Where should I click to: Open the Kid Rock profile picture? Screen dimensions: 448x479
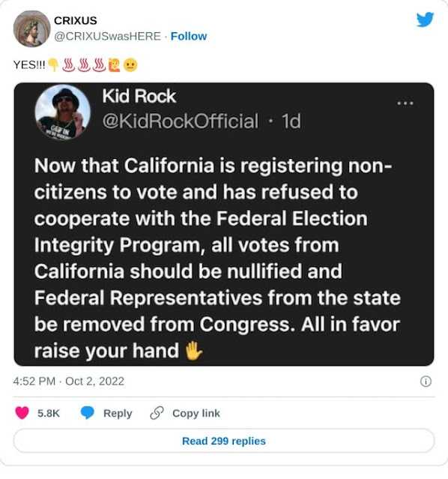click(x=63, y=112)
